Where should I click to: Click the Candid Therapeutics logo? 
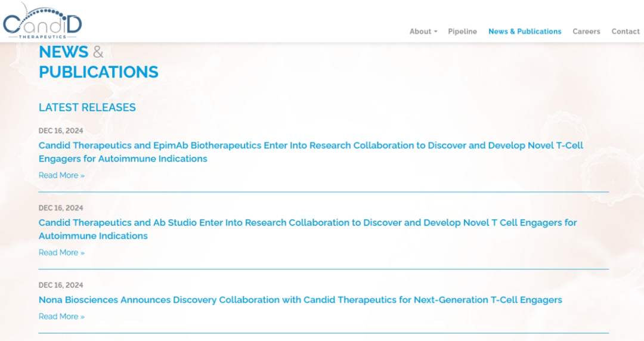[x=42, y=21]
